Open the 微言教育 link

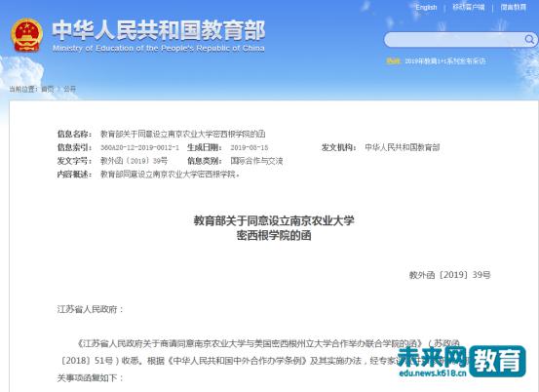(x=514, y=7)
